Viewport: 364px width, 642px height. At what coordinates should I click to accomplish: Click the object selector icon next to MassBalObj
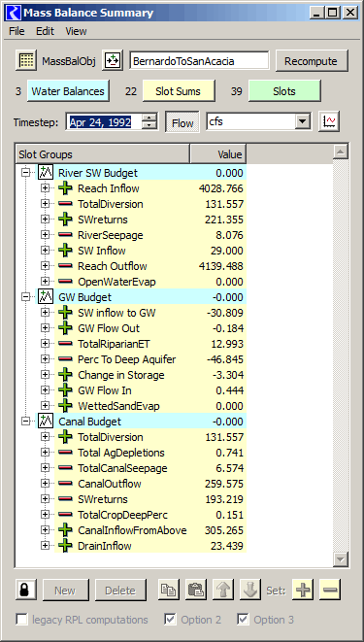tap(112, 61)
